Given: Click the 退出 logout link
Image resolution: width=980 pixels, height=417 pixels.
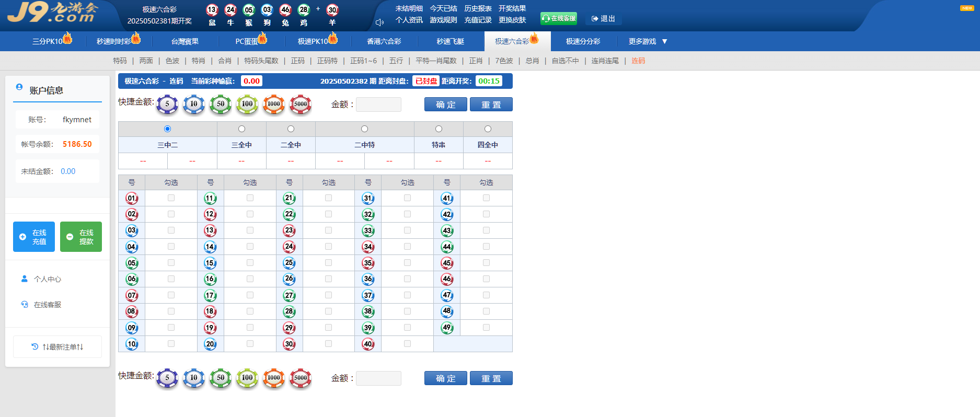Looking at the screenshot, I should pyautogui.click(x=603, y=18).
